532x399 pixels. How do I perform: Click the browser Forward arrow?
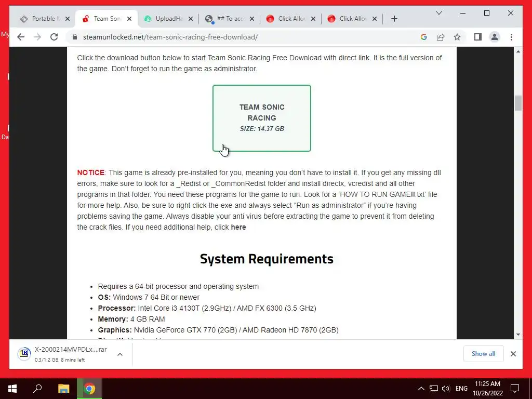tap(37, 37)
